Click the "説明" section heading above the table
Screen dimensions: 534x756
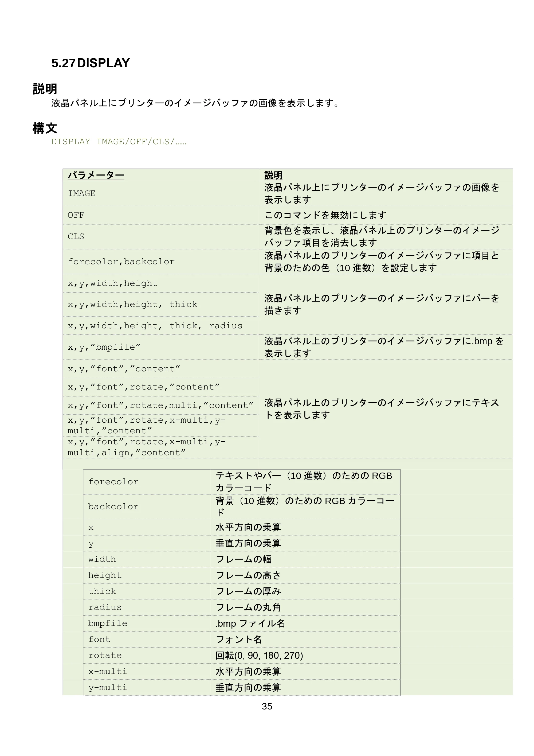45,89
